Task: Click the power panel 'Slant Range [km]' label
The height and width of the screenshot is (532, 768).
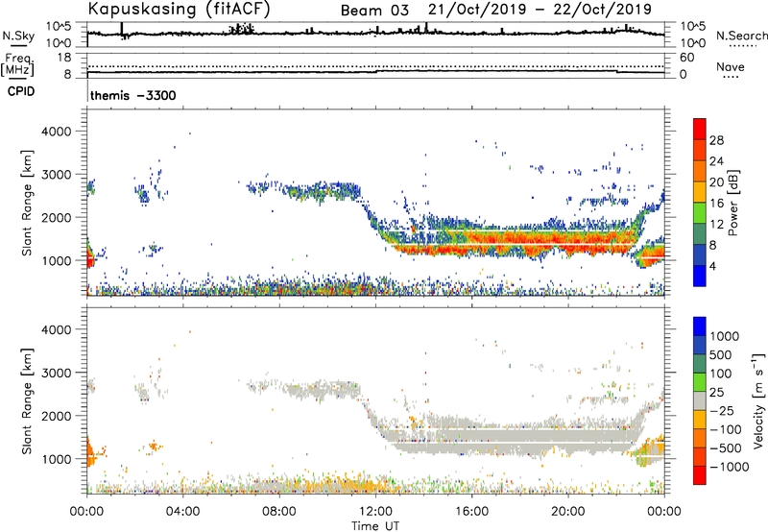Action: [x=27, y=203]
